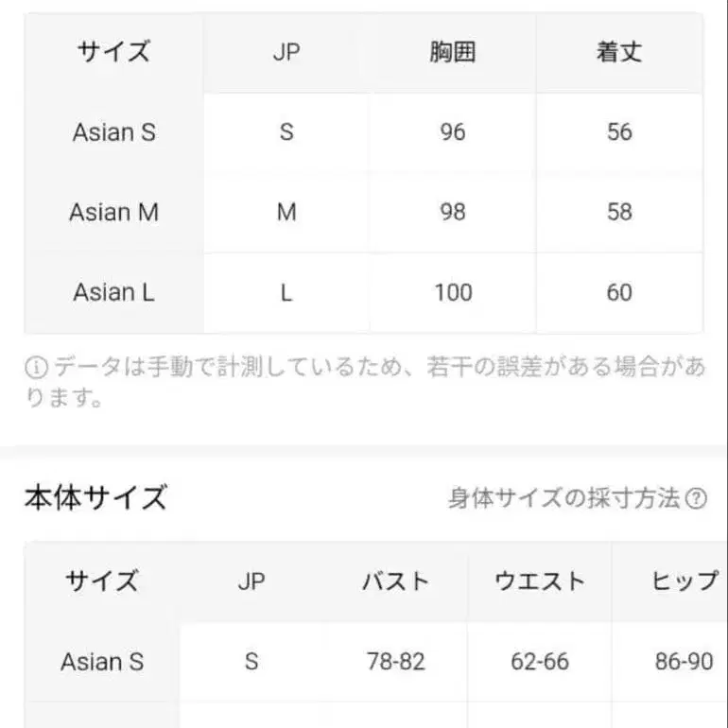
Task: Click the 着丈 column header
Action: tap(619, 52)
